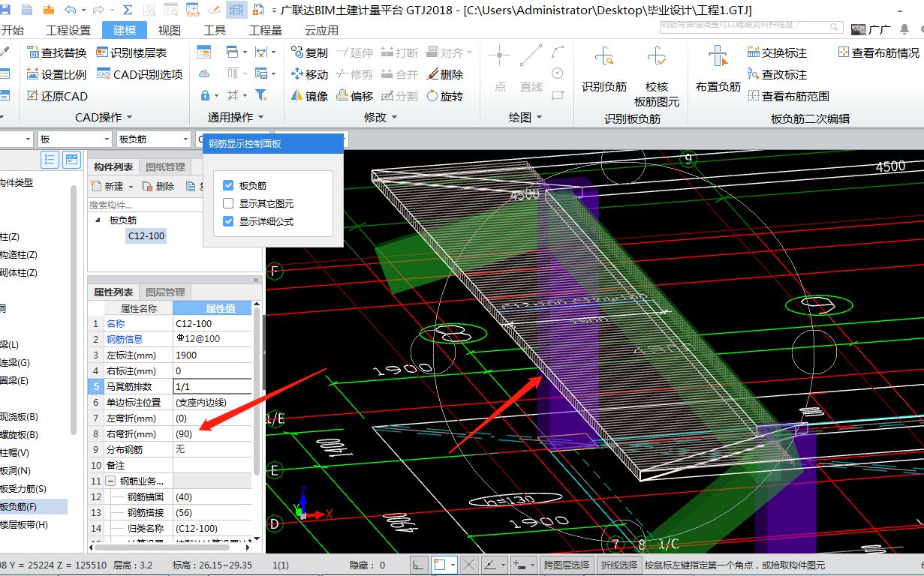Select the 镜像 mirror tool
Screen dimensions: 924x576
tap(309, 96)
